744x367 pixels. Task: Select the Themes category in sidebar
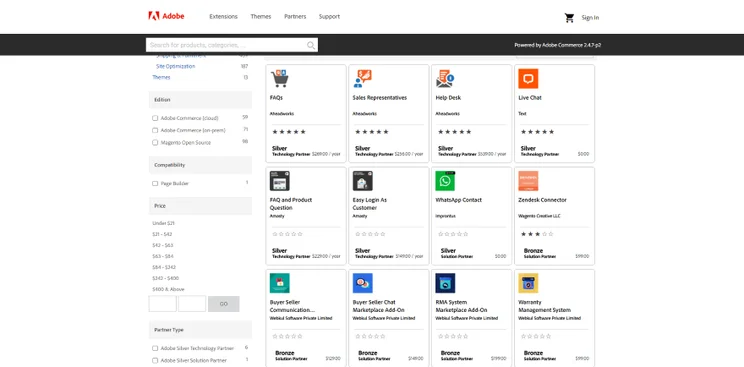pyautogui.click(x=161, y=77)
